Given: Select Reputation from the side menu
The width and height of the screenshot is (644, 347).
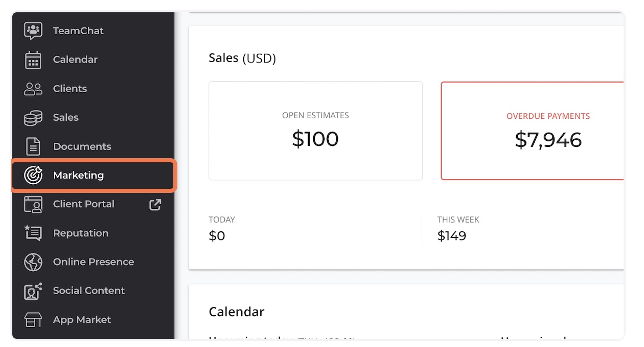Looking at the screenshot, I should point(81,233).
